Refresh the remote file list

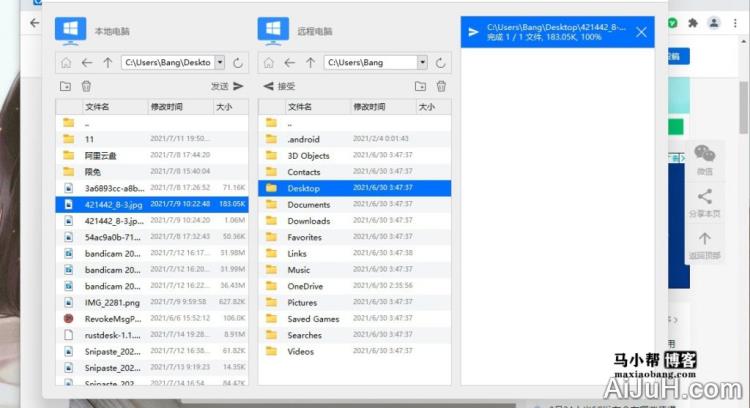coord(441,63)
